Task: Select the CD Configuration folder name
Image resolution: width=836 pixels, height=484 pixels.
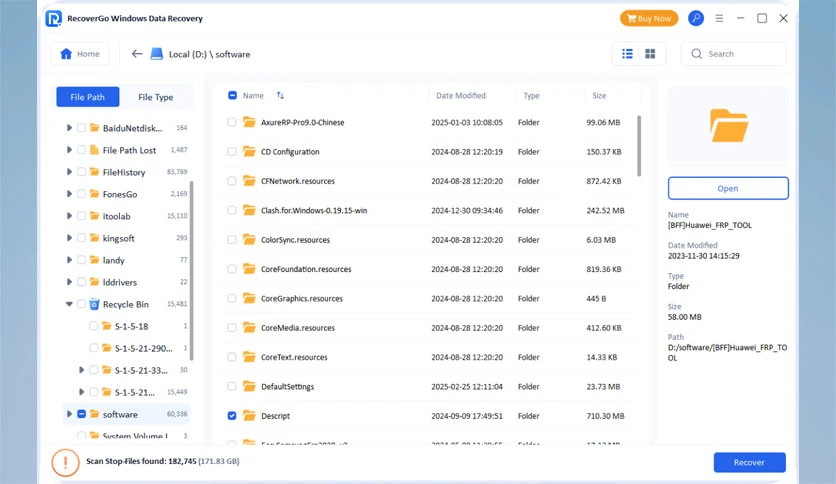Action: click(290, 151)
